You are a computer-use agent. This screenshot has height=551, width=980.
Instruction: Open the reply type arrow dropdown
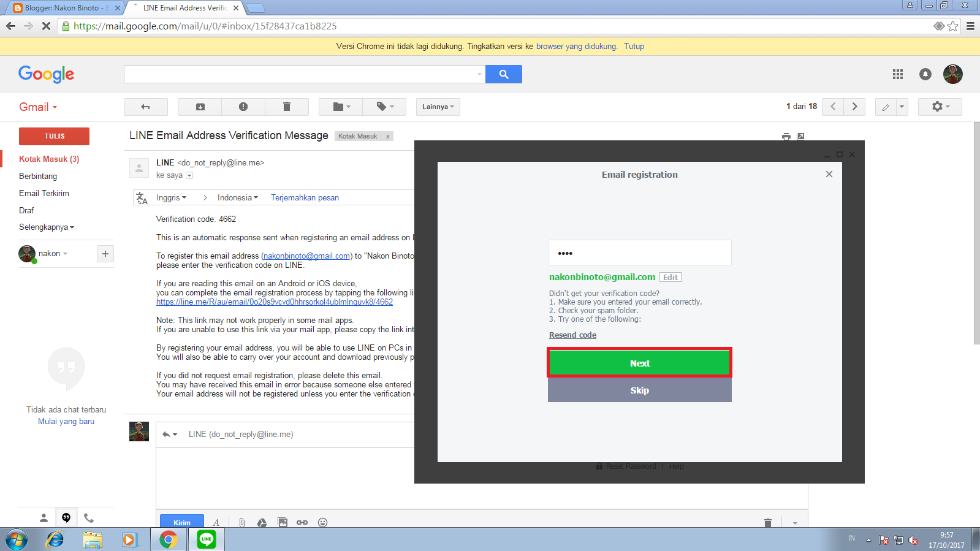(x=170, y=435)
